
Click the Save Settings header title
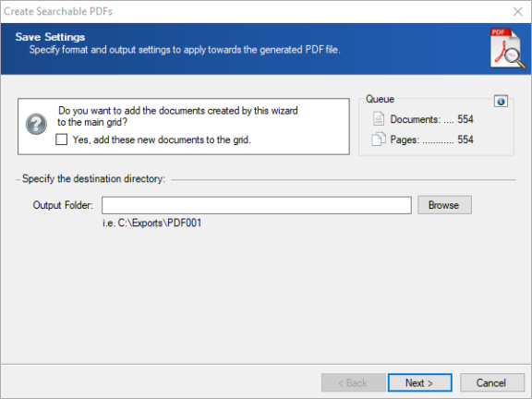click(x=50, y=37)
